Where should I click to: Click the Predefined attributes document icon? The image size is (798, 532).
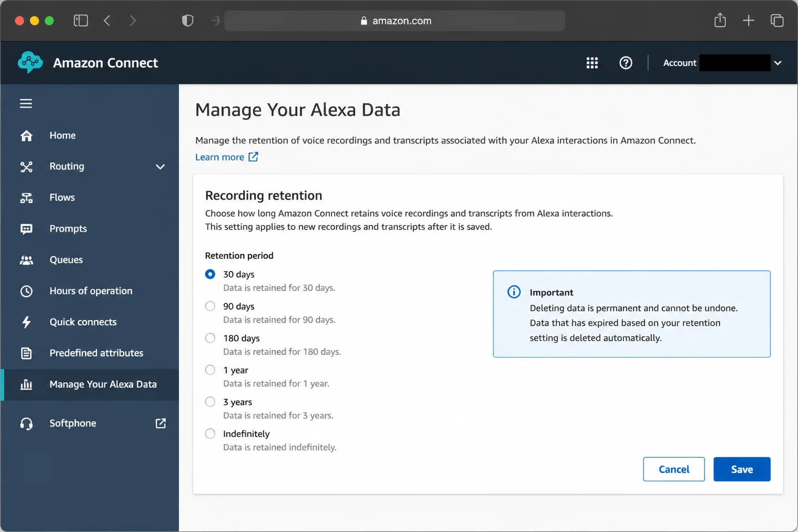[x=26, y=353]
